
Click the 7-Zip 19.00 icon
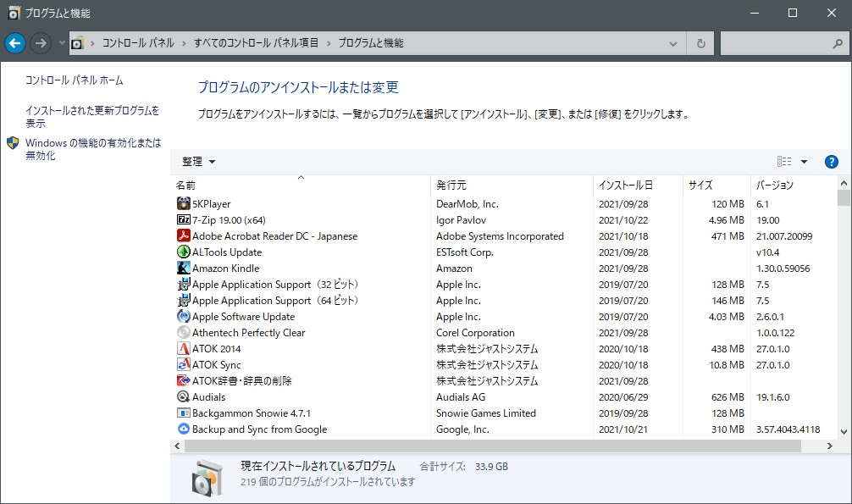184,219
